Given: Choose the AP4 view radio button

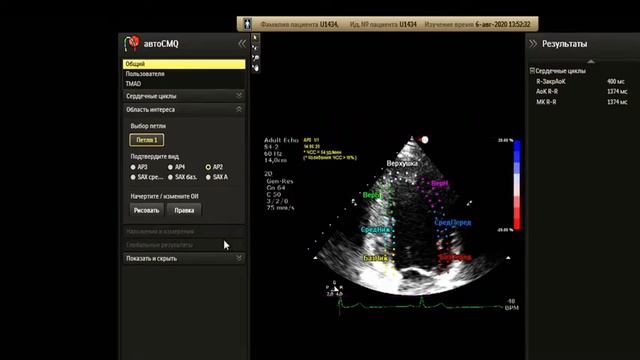Looking at the screenshot, I should coord(170,167).
